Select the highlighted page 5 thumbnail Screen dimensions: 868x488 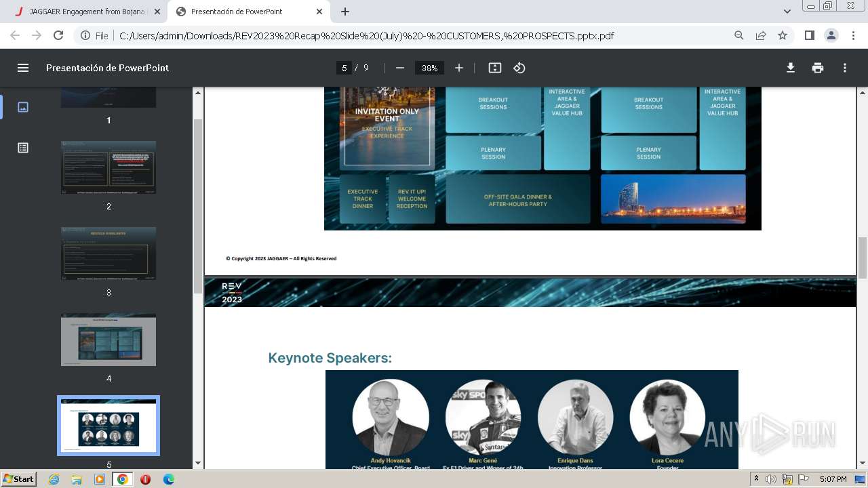coord(108,426)
